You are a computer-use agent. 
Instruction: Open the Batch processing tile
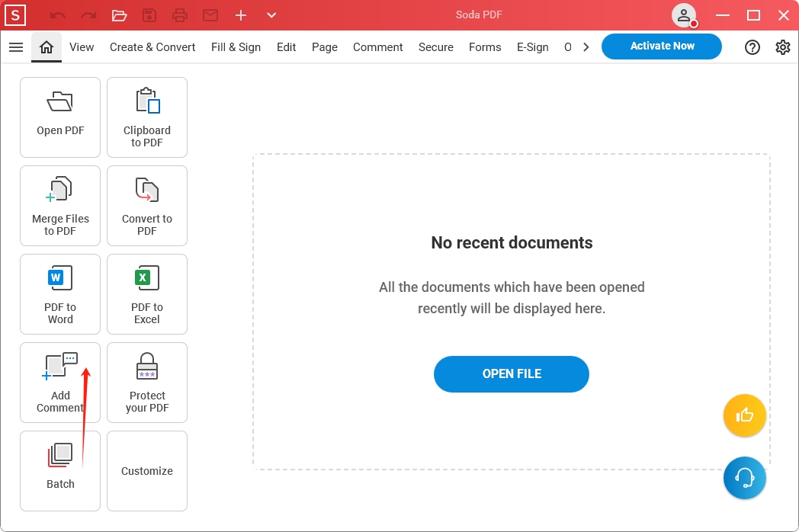click(60, 471)
